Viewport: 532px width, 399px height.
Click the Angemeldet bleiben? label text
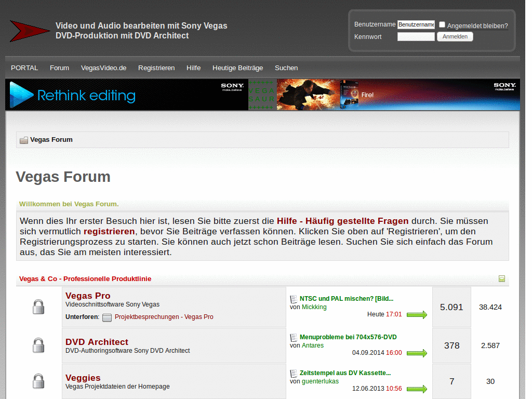point(477,26)
